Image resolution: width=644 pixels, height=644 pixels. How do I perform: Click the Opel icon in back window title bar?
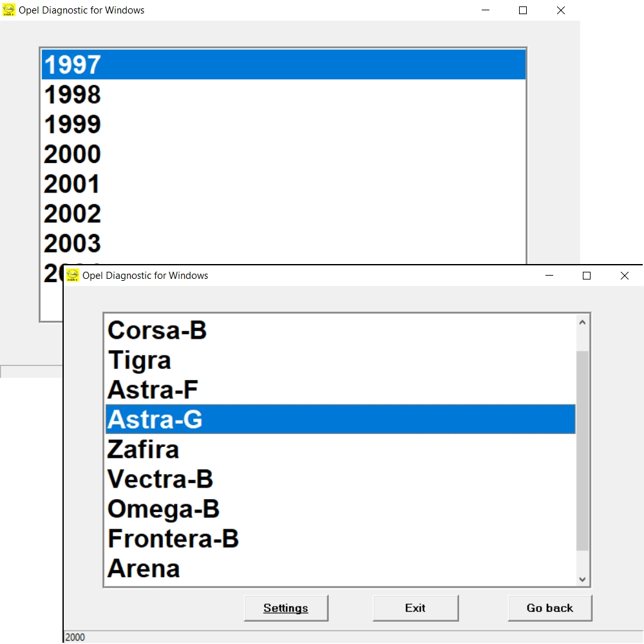click(8, 10)
